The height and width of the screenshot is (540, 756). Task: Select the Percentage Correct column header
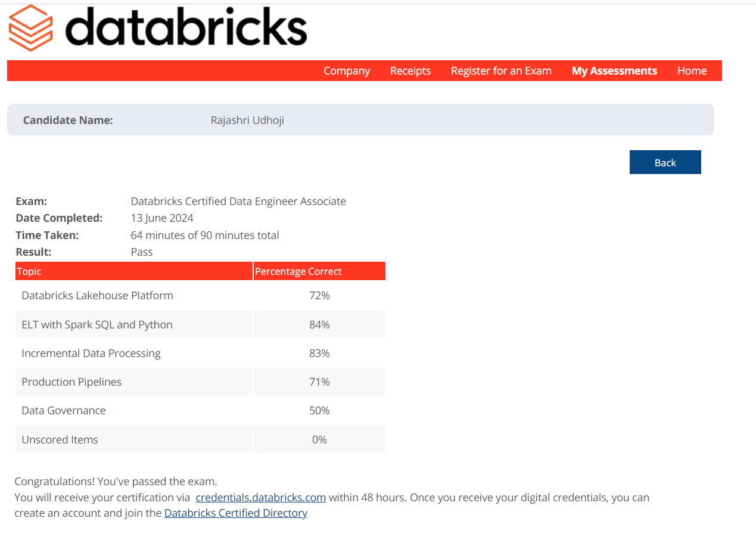coord(298,271)
